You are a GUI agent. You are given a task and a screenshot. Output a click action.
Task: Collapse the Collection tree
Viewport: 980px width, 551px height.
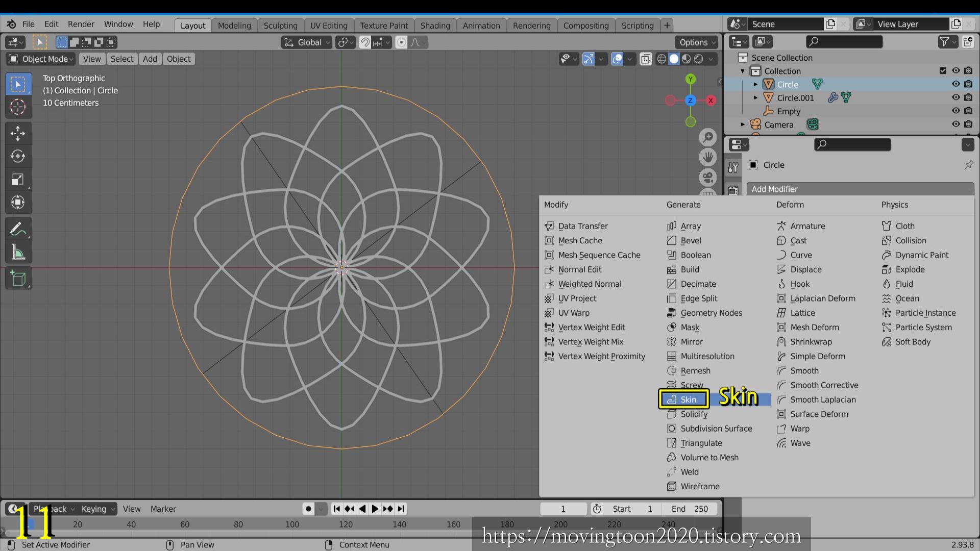(743, 71)
